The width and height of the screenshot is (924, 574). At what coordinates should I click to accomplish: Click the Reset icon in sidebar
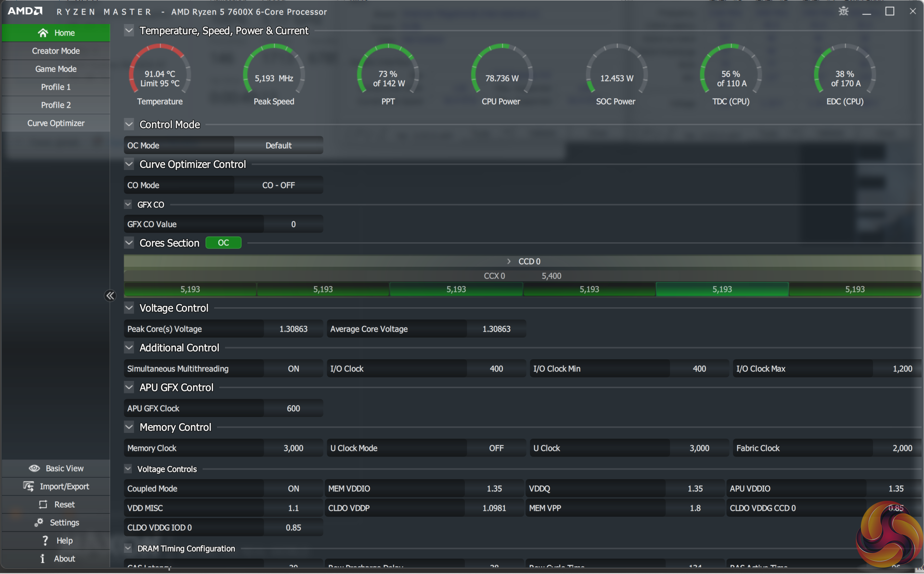pyautogui.click(x=43, y=505)
